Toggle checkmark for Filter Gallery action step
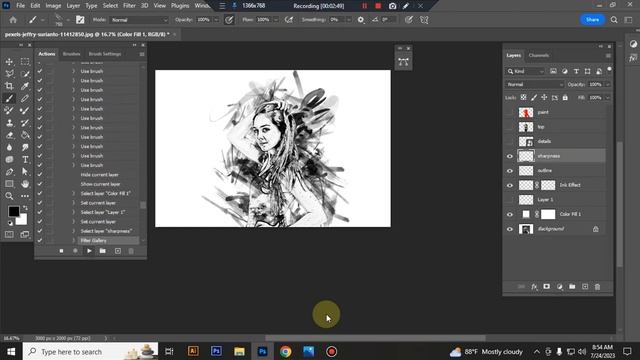 (x=40, y=240)
